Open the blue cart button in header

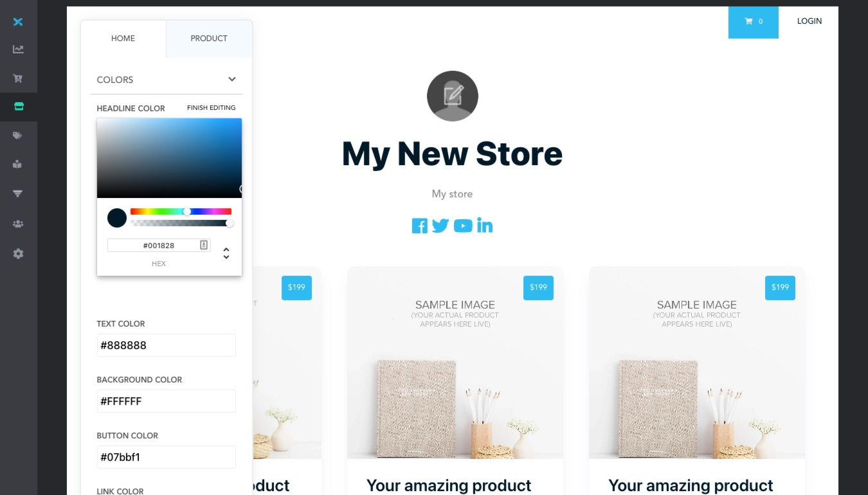pyautogui.click(x=754, y=22)
